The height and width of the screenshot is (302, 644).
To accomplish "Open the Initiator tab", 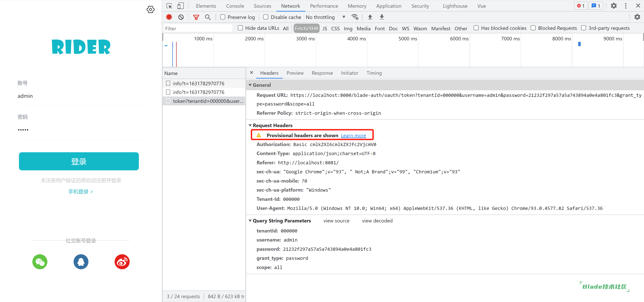I will click(x=350, y=73).
